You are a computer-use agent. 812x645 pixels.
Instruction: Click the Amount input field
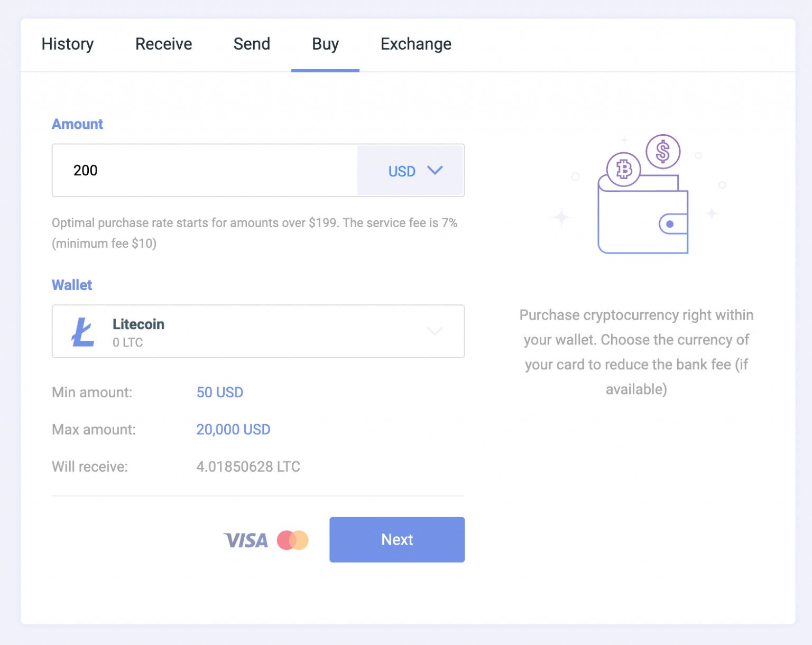pos(204,170)
